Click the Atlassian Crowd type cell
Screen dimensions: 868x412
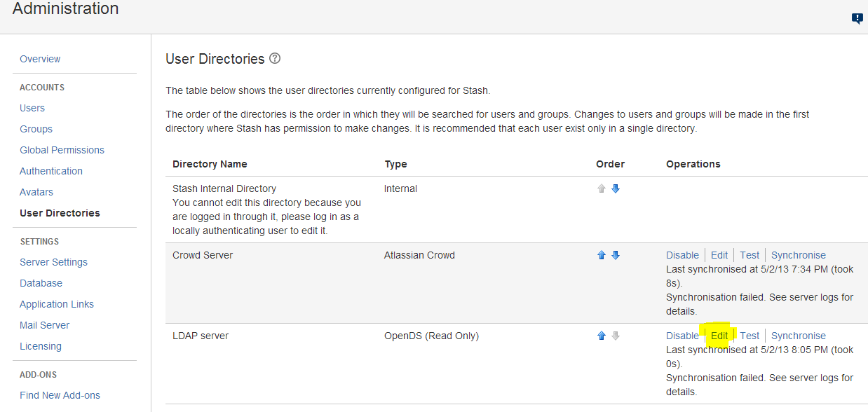pyautogui.click(x=419, y=255)
